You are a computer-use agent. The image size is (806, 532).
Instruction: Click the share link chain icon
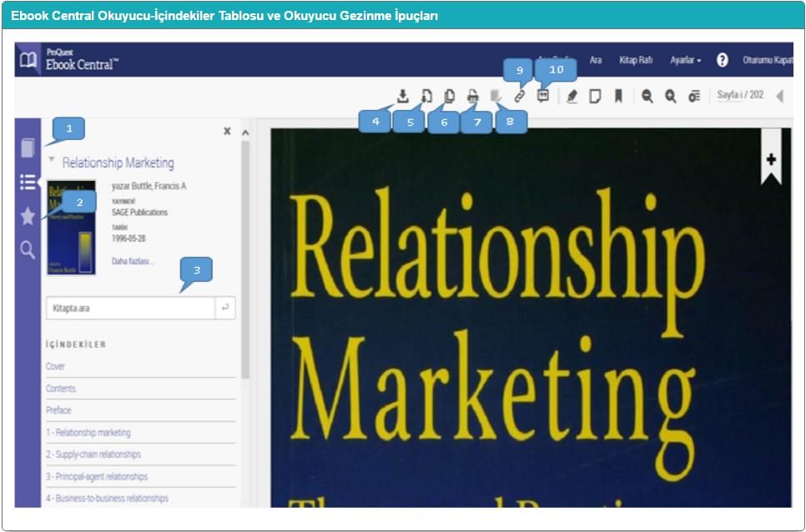pos(520,96)
